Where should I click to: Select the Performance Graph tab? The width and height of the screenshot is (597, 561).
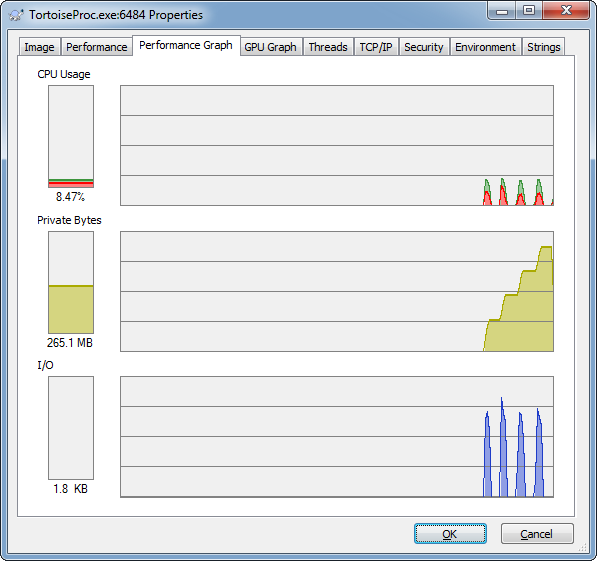(186, 45)
